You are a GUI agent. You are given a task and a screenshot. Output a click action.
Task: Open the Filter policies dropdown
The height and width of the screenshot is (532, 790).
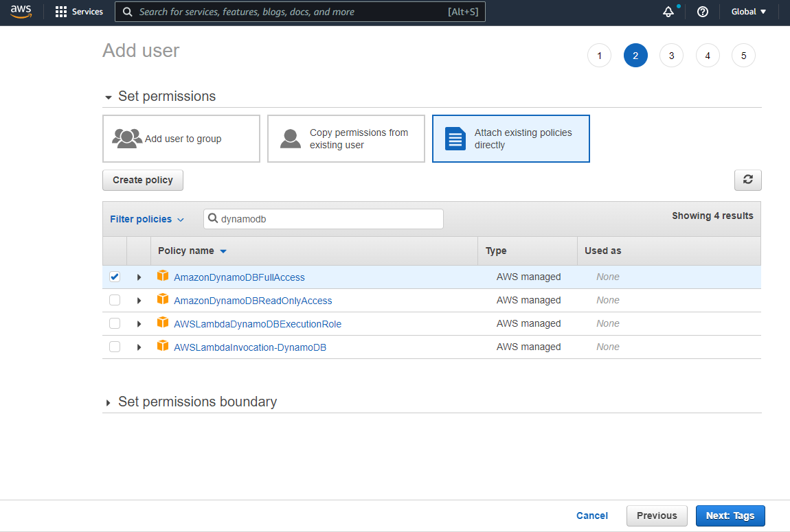(x=146, y=219)
